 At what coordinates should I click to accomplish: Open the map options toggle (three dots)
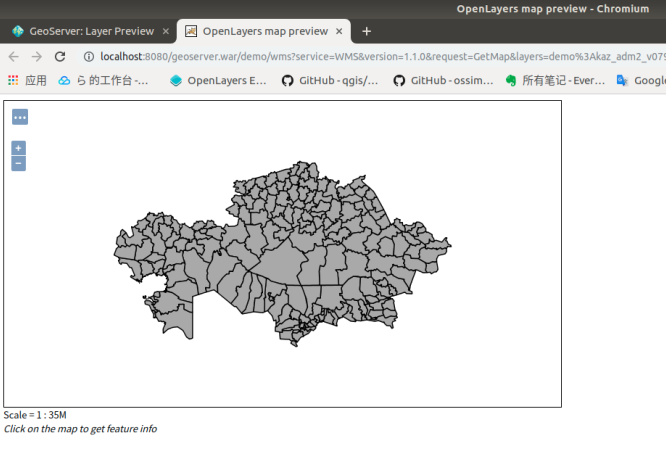coord(19,117)
